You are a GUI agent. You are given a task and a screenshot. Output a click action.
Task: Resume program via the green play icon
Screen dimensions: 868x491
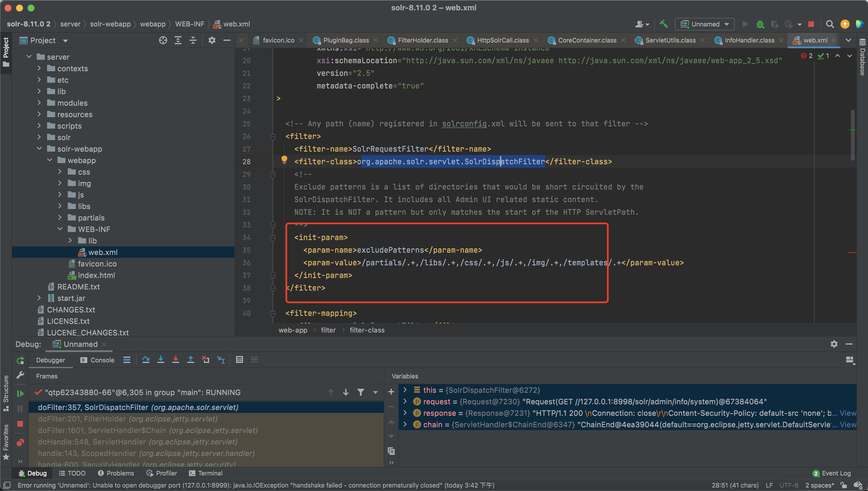[x=20, y=393]
